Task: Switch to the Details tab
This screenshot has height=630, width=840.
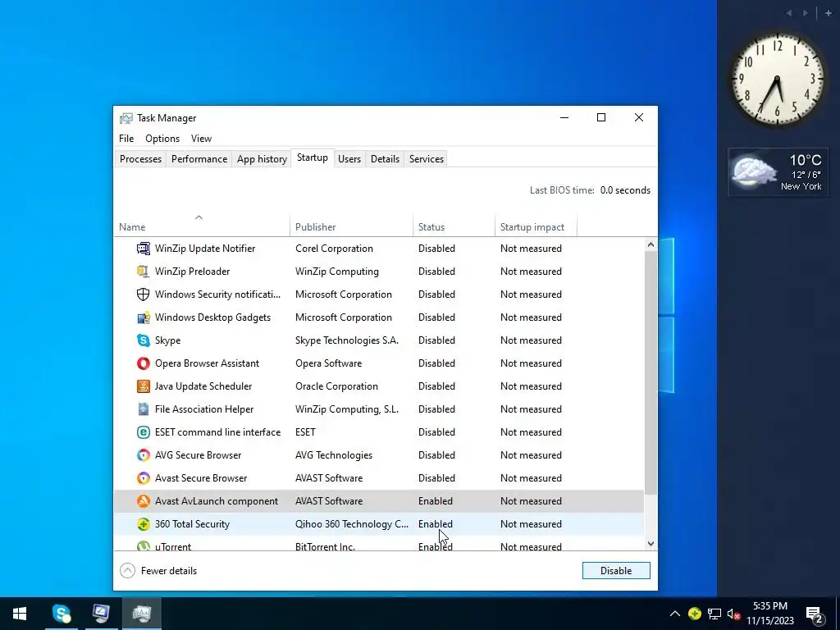Action: point(386,159)
